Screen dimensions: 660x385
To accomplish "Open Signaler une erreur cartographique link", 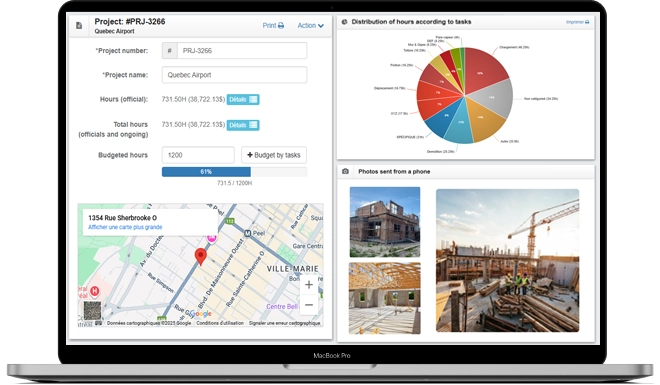I will point(285,323).
